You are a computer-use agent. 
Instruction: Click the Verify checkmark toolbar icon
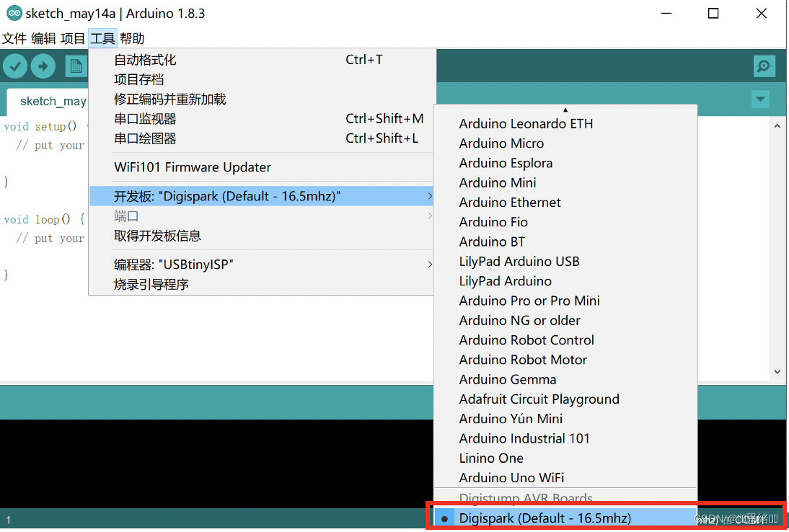click(x=15, y=66)
